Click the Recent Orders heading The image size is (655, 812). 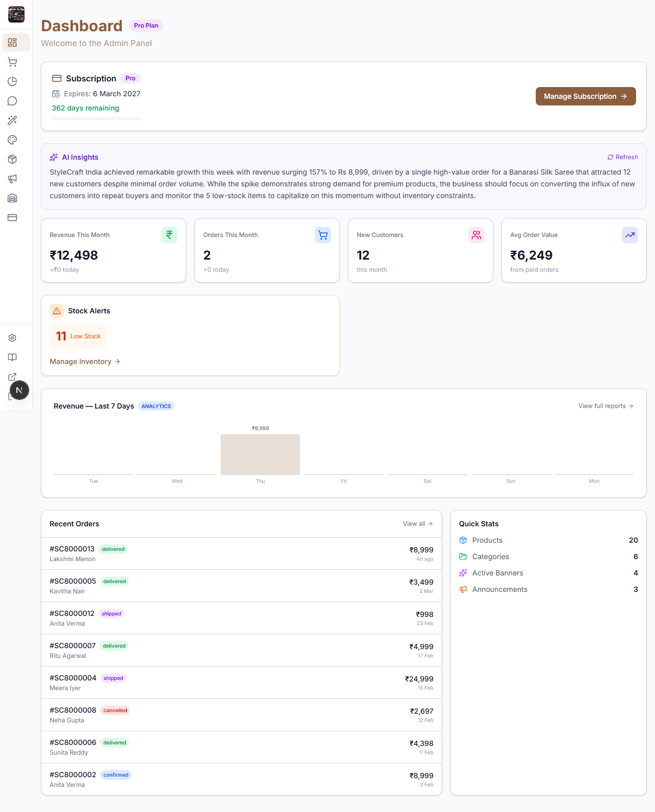tap(74, 524)
